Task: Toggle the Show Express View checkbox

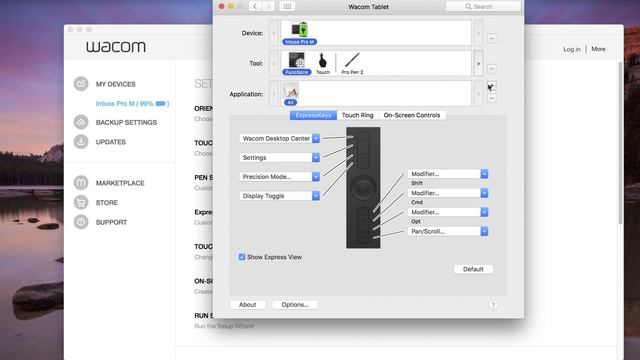Action: click(242, 257)
